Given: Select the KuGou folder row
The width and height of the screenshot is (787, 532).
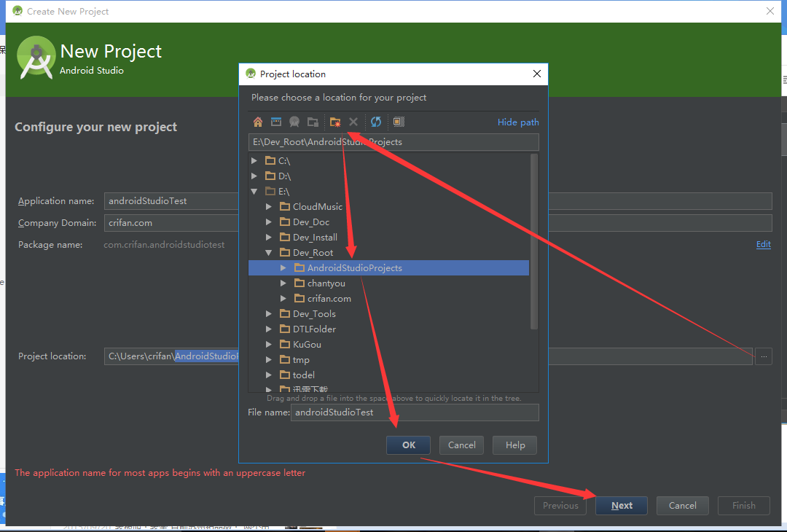Looking at the screenshot, I should click(x=389, y=344).
